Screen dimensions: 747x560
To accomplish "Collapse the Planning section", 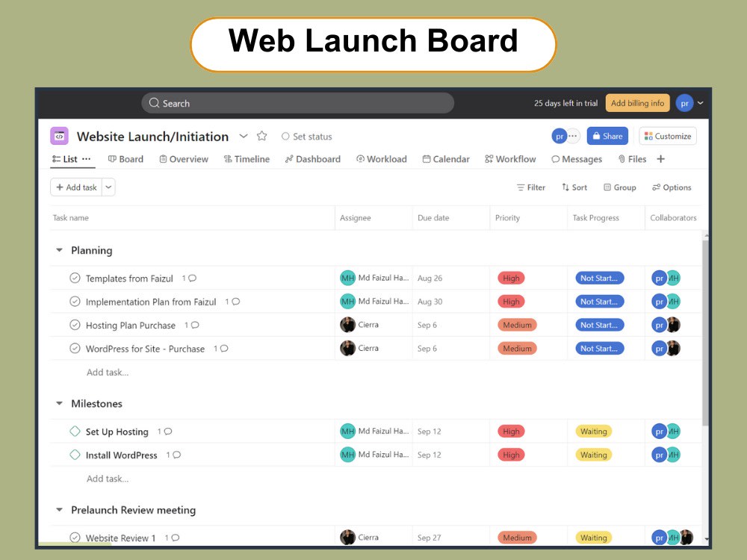I will pyautogui.click(x=59, y=250).
